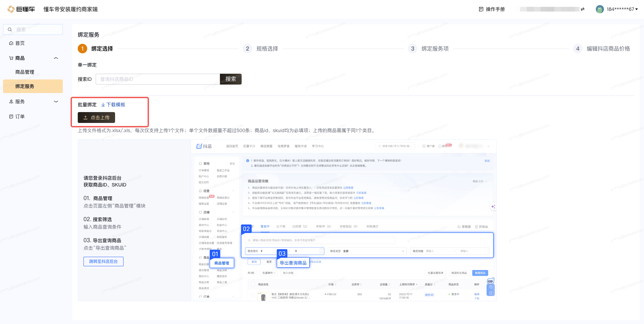The image size is (644, 324).
Task: Click step 2 规格选择 in progress bar
Action: (x=261, y=49)
